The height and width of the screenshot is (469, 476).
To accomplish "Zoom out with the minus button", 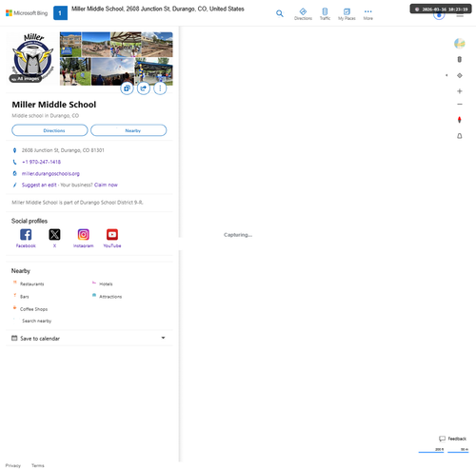I will pos(459,104).
